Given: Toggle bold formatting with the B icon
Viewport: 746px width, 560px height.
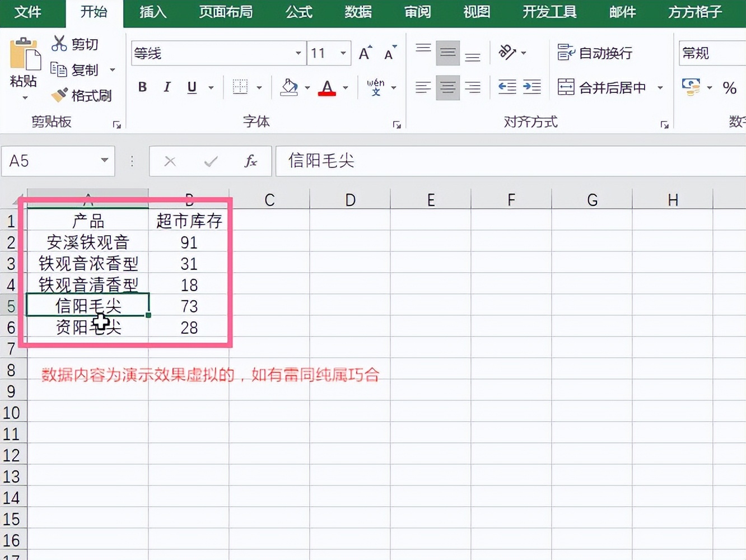Looking at the screenshot, I should (x=142, y=87).
